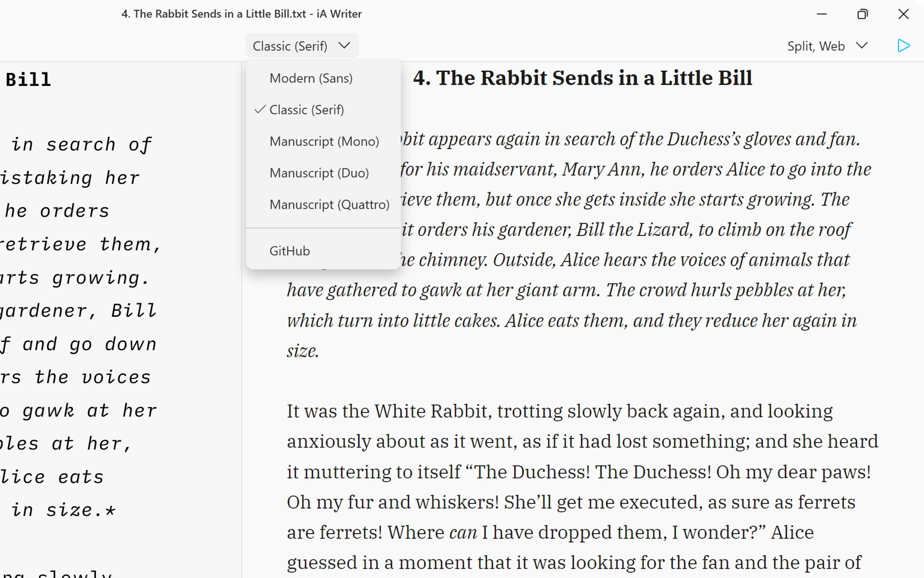Image resolution: width=924 pixels, height=578 pixels.
Task: Click 'Bill' heading in the editor pane
Action: [28, 80]
